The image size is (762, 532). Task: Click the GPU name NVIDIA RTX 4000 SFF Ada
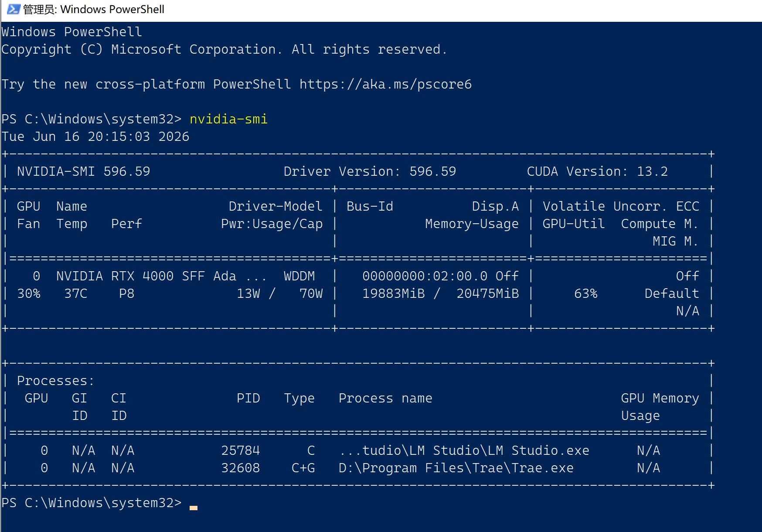pyautogui.click(x=146, y=276)
